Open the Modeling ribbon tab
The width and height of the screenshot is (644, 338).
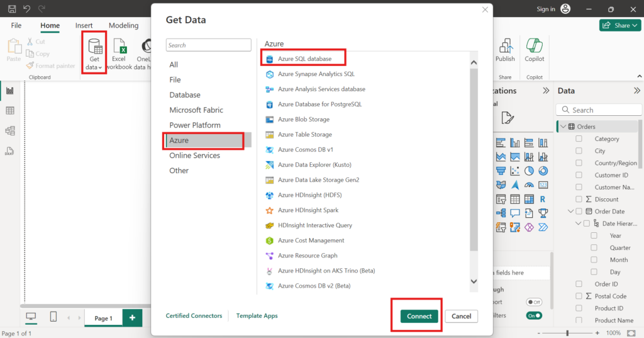point(124,26)
